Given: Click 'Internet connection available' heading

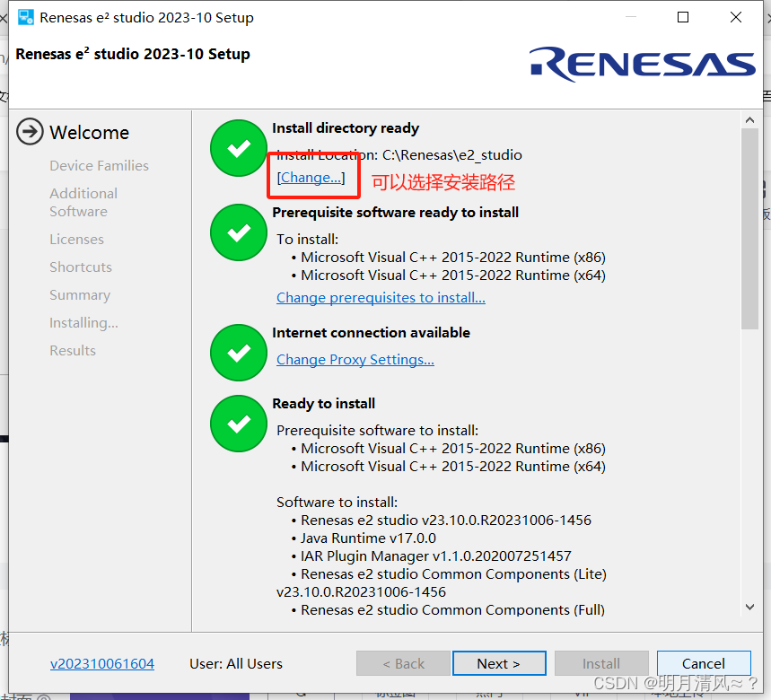Looking at the screenshot, I should click(x=372, y=333).
